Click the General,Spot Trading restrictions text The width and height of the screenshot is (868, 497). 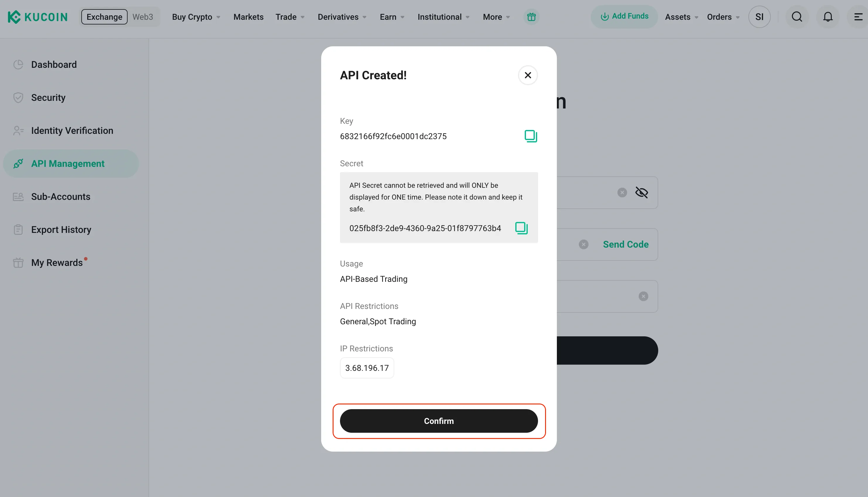pos(378,322)
